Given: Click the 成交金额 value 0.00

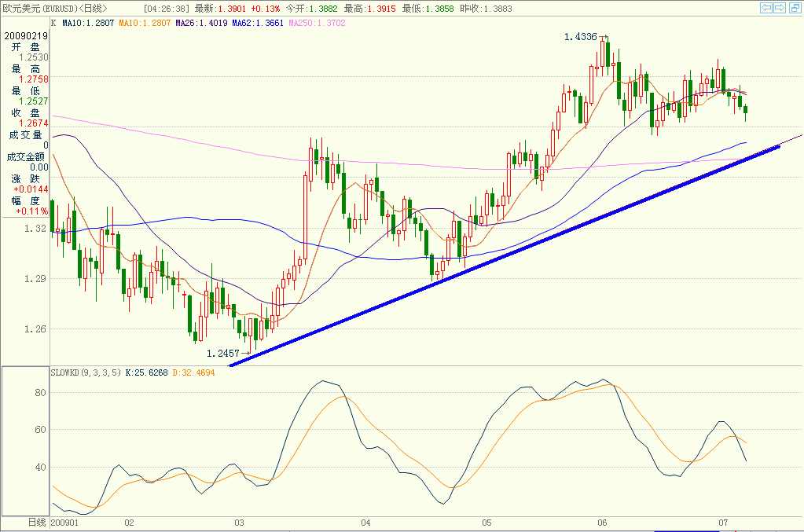Looking at the screenshot, I should (x=39, y=167).
